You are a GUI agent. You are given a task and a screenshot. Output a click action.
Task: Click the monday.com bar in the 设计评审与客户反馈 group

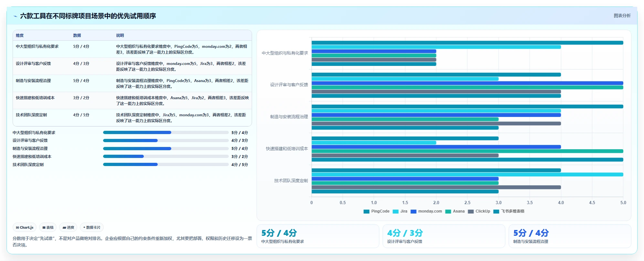tap(467, 83)
